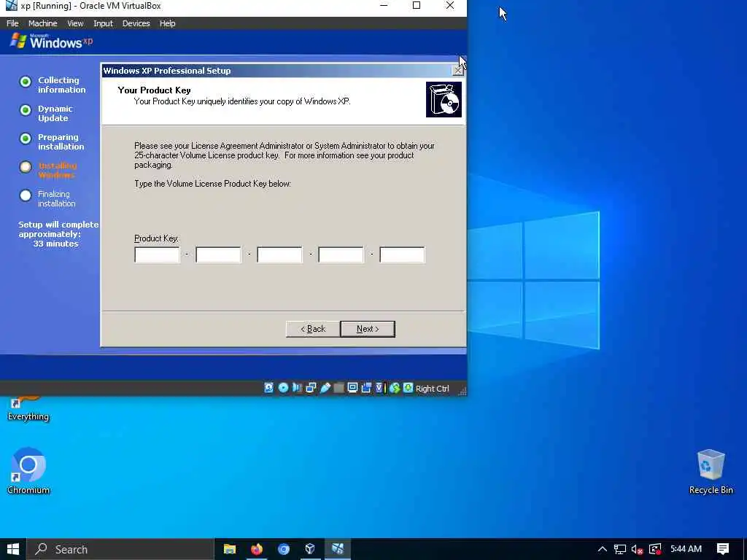The image size is (747, 560).
Task: Open the Help menu
Action: pyautogui.click(x=167, y=23)
